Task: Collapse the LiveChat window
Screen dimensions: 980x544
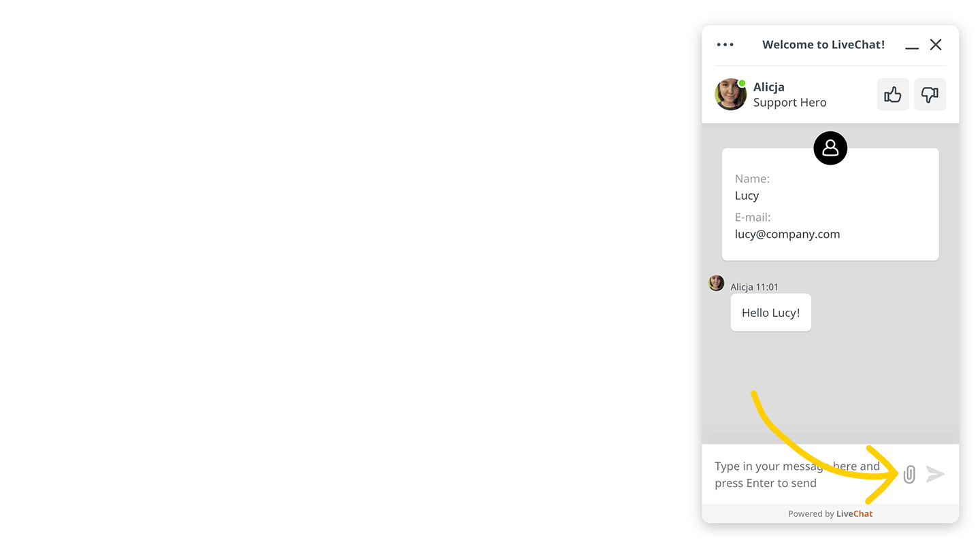Action: 912,46
